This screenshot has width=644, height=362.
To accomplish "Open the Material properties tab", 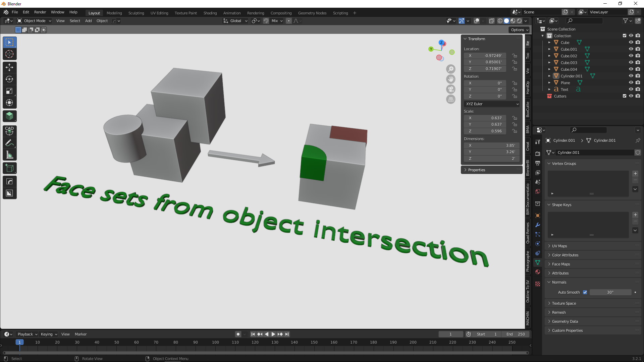I will pos(538,272).
